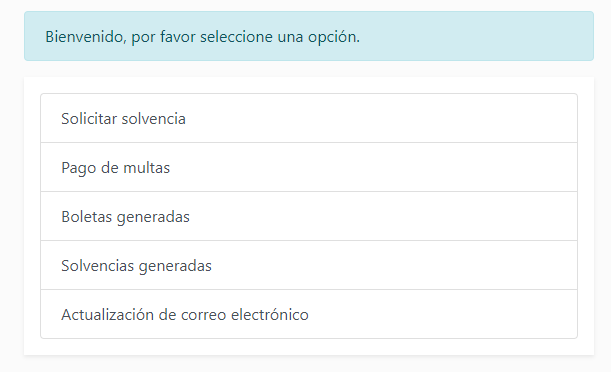This screenshot has width=611, height=372.
Task: Select the 'Solvencias generadas' list row
Action: (x=309, y=265)
